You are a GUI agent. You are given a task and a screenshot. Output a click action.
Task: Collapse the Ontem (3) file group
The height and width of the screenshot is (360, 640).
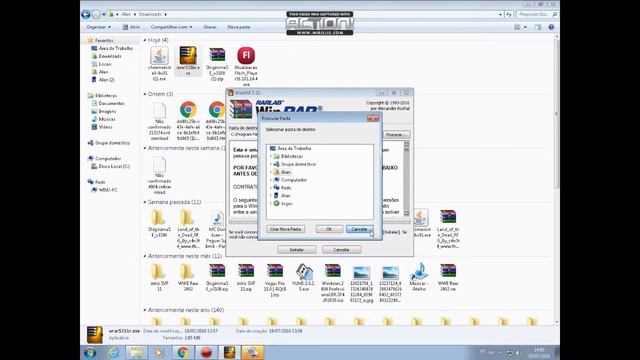pyautogui.click(x=145, y=94)
